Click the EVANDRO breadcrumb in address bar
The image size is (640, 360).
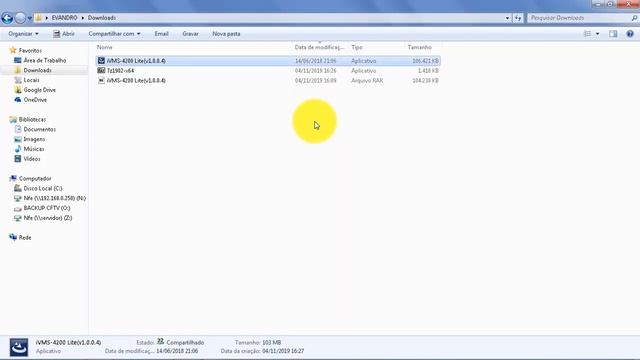click(x=64, y=18)
